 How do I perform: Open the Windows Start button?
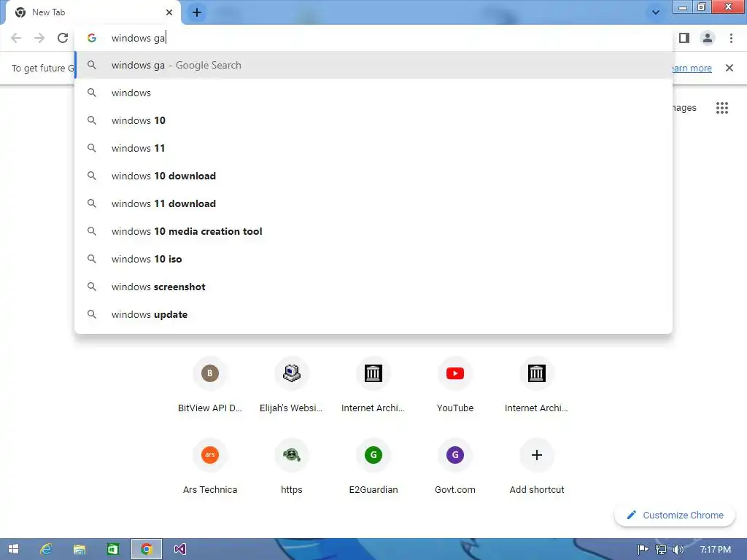click(13, 549)
